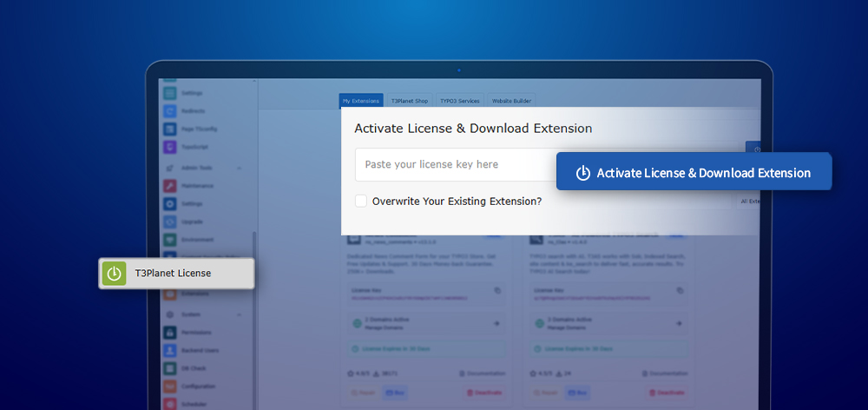Click the license key input field
The width and height of the screenshot is (868, 410).
[451, 164]
